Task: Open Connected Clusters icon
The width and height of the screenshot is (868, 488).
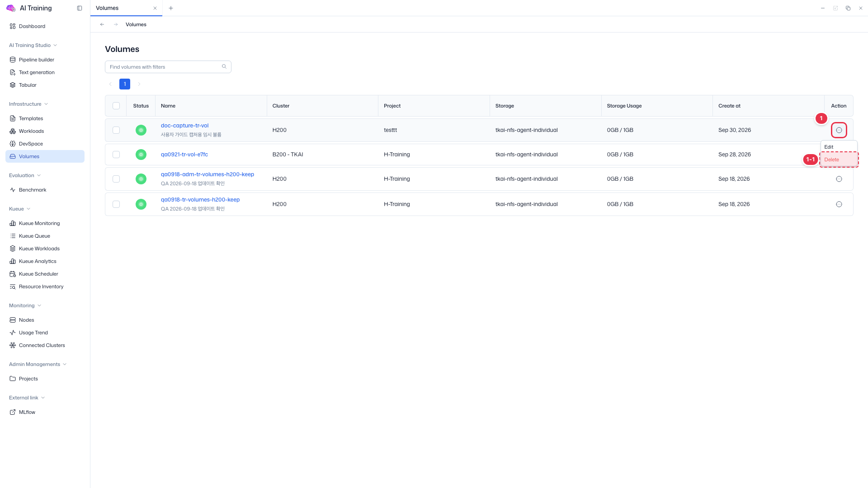Action: (13, 345)
